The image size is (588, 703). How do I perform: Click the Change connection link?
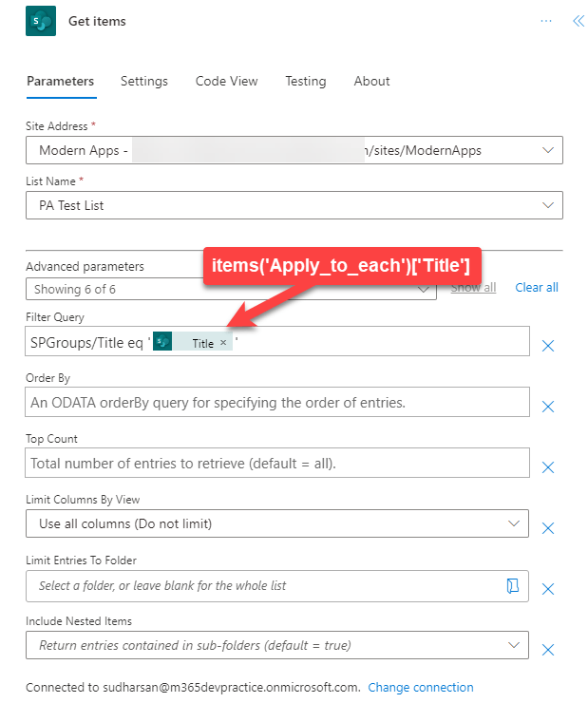420,687
